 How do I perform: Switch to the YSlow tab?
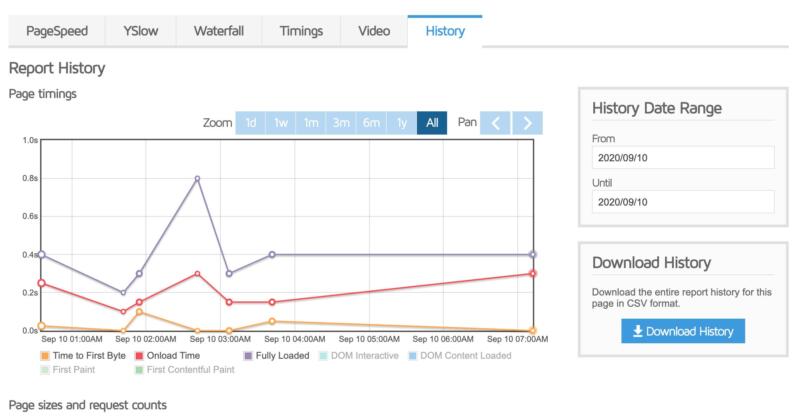pos(141,31)
